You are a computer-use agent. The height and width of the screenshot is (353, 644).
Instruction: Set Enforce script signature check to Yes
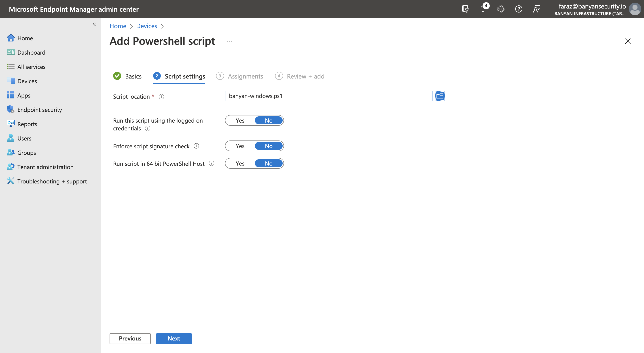(240, 146)
